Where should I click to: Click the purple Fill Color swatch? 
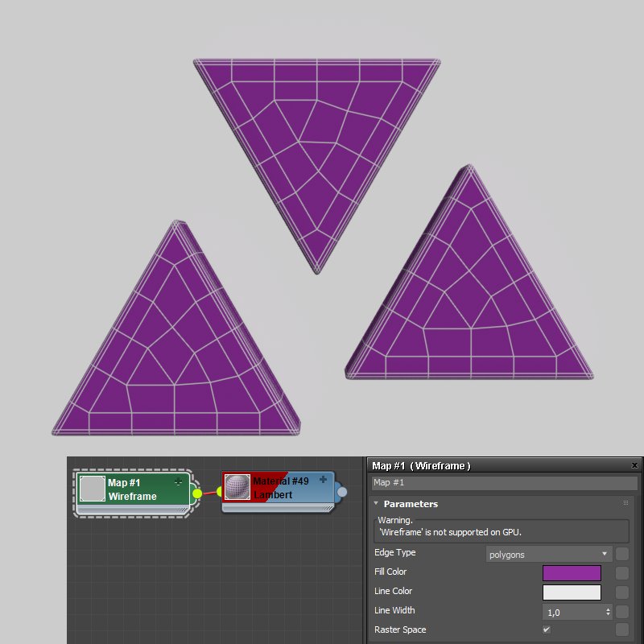tap(572, 573)
